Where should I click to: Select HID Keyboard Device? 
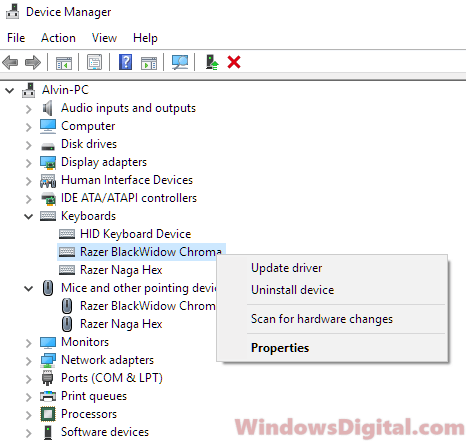point(135,234)
